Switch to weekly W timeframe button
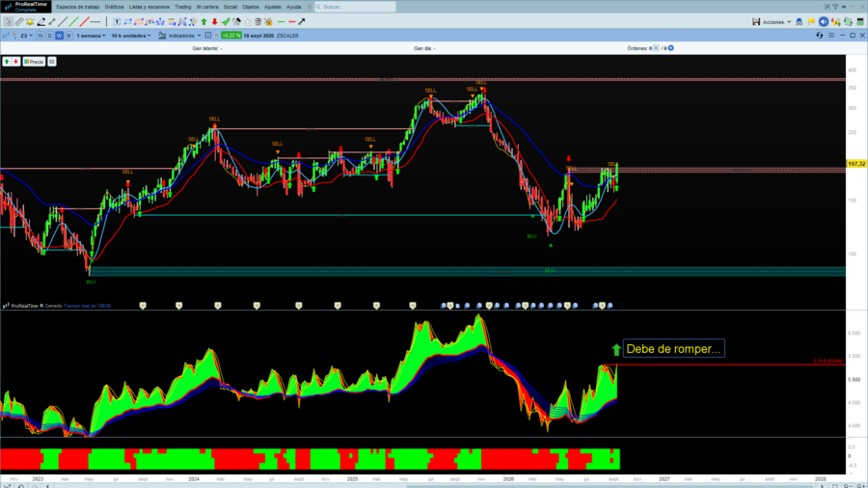The image size is (868, 488). (x=59, y=36)
